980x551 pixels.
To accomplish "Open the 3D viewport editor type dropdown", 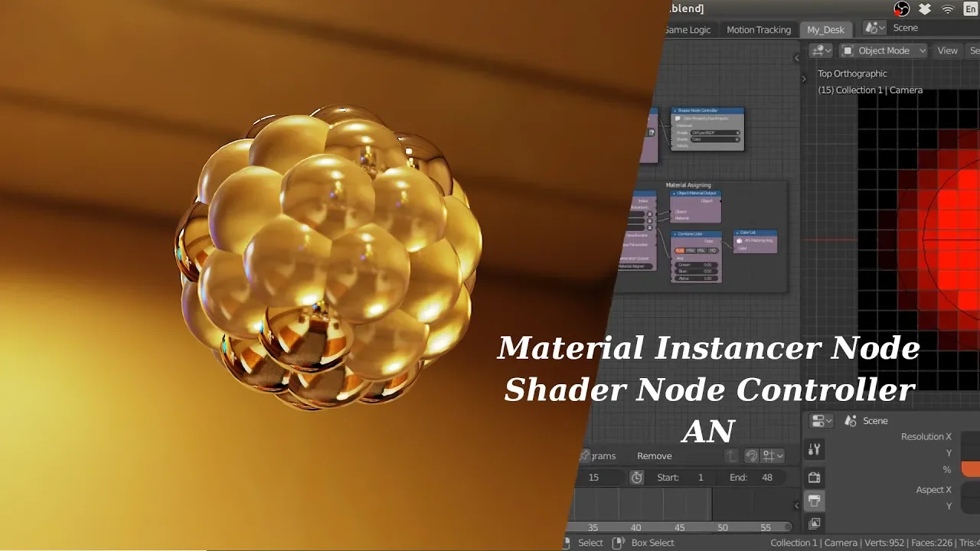I will tap(822, 51).
